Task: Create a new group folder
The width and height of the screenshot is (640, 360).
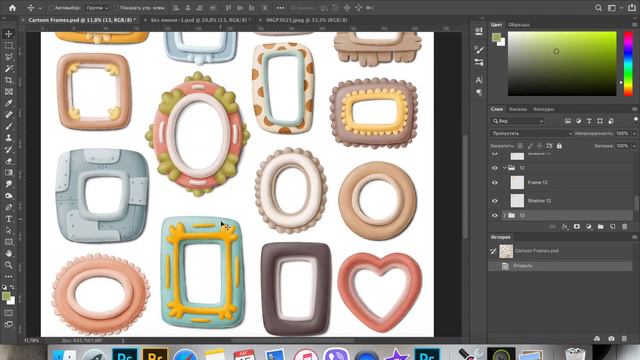Action: pos(600,227)
